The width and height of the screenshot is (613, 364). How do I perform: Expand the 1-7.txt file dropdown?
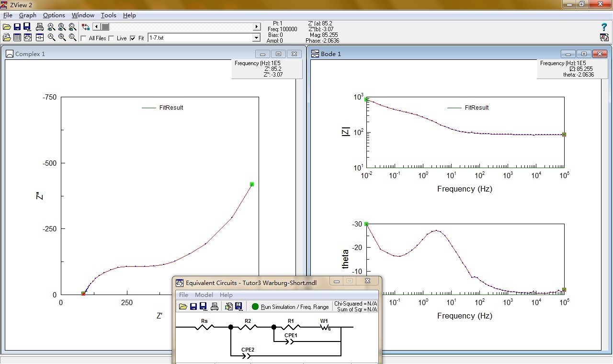[256, 38]
